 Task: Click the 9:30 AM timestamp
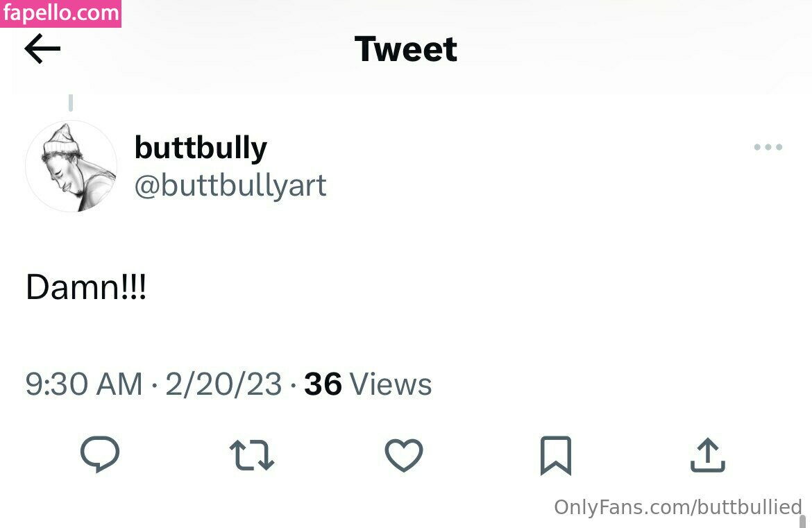point(84,384)
